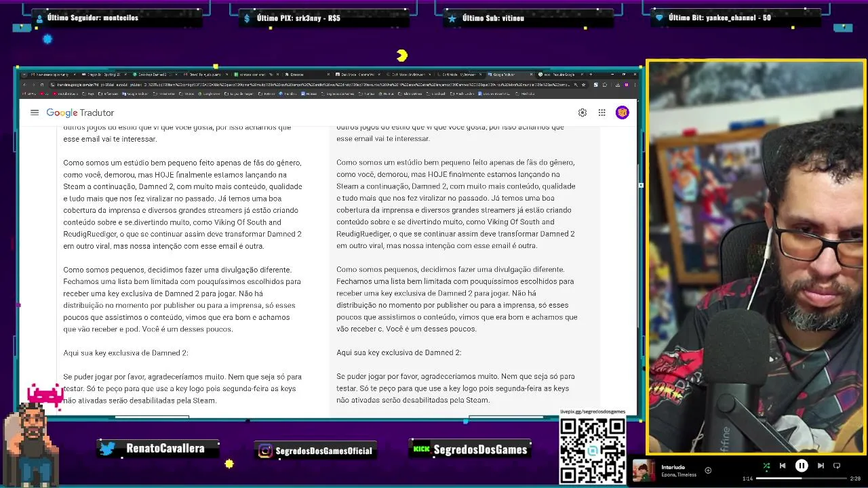Screen dimensions: 868x488
Task: Click the livepix QR code
Action: pos(592,451)
